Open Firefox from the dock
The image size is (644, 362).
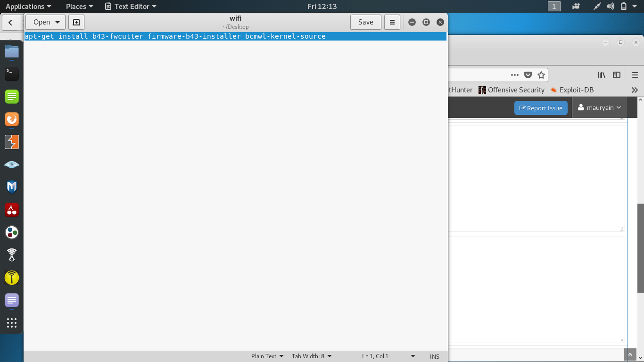(12, 119)
